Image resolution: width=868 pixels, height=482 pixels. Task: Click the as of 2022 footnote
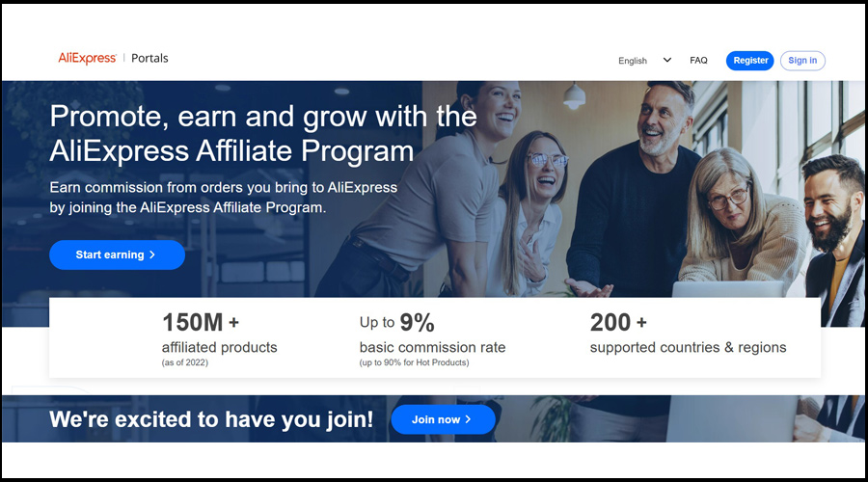tap(185, 362)
